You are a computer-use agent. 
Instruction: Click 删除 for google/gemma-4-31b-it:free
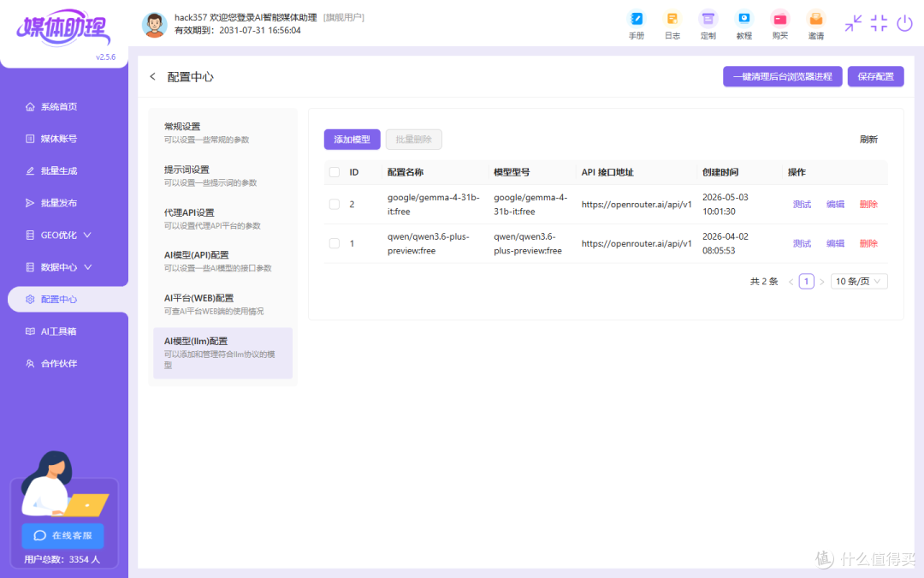pos(868,204)
